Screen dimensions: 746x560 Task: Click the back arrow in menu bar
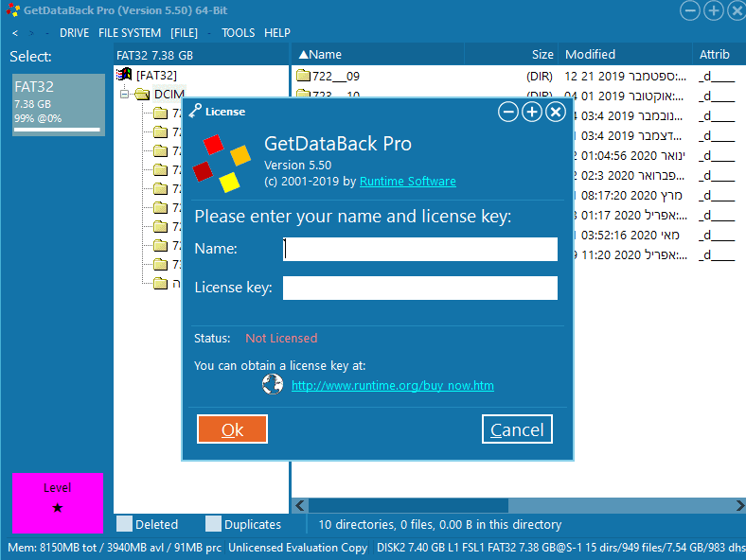tap(15, 33)
